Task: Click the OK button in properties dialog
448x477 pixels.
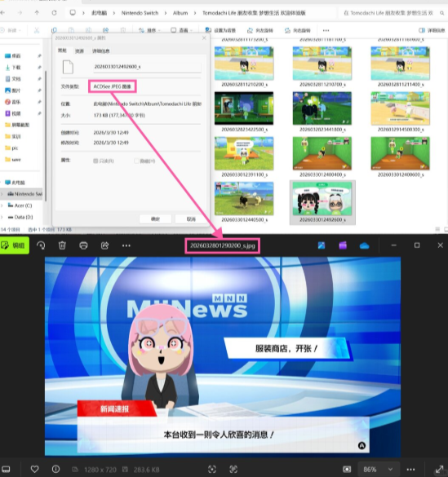Action: [155, 219]
